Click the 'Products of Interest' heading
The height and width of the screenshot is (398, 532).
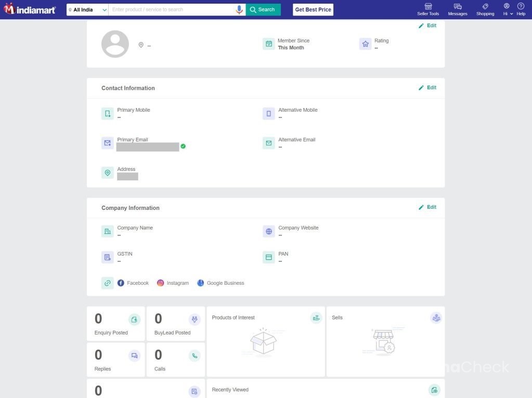[x=233, y=317]
